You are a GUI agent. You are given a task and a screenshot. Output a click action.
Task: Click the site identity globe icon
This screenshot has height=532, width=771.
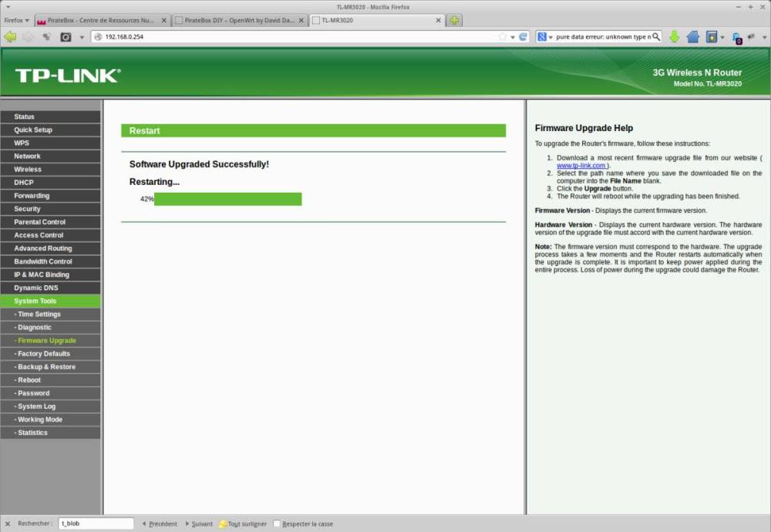pos(98,37)
